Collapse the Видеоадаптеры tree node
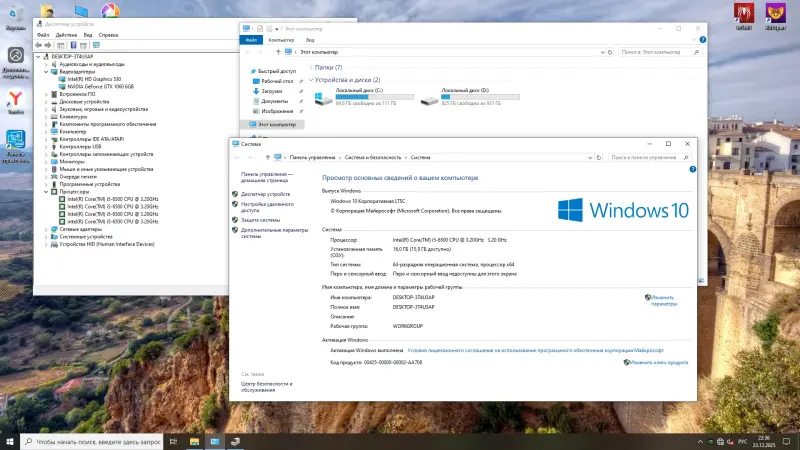This screenshot has height=450, width=800. click(x=47, y=72)
